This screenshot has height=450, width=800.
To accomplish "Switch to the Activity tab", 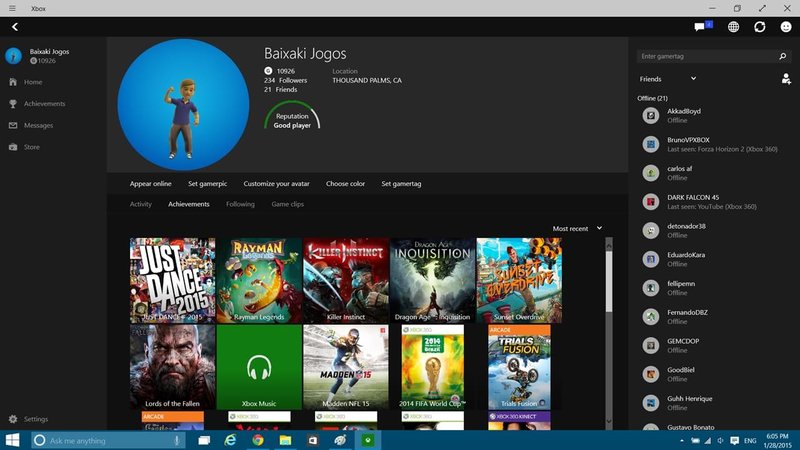I will 141,204.
